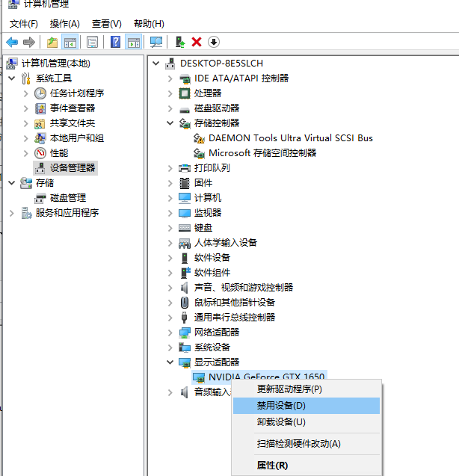The height and width of the screenshot is (476, 459).
Task: Click the red X uninstall device icon
Action: pyautogui.click(x=197, y=42)
